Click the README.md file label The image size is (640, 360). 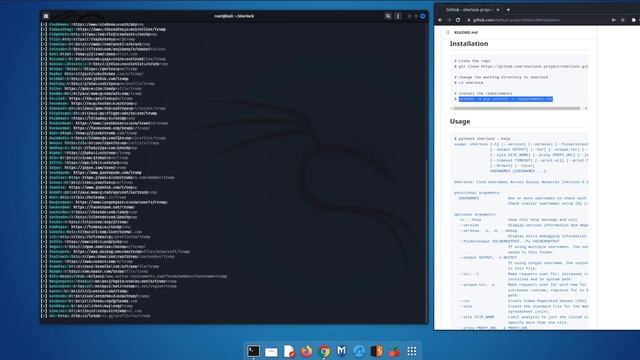pyautogui.click(x=466, y=32)
